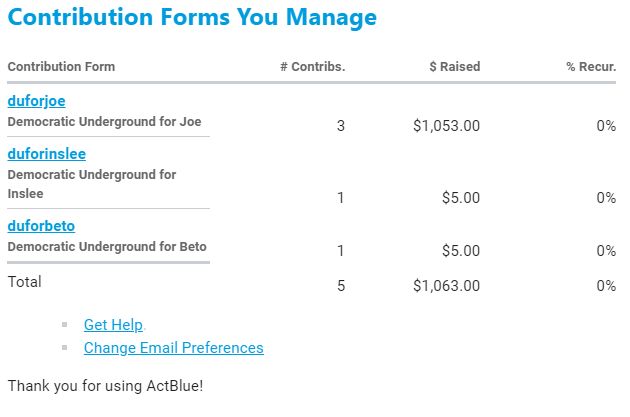This screenshot has height=417, width=630.
Task: Open the duforjoe contribution form link
Action: point(36,101)
